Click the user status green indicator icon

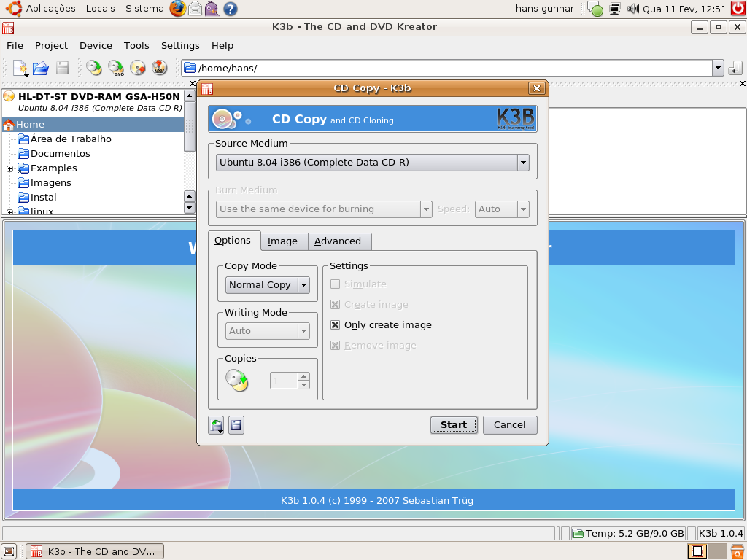[x=595, y=9]
